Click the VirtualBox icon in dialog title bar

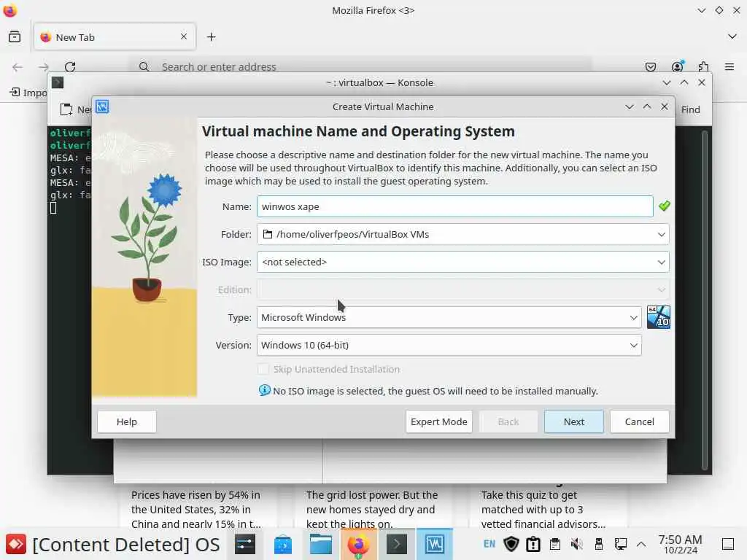[102, 106]
